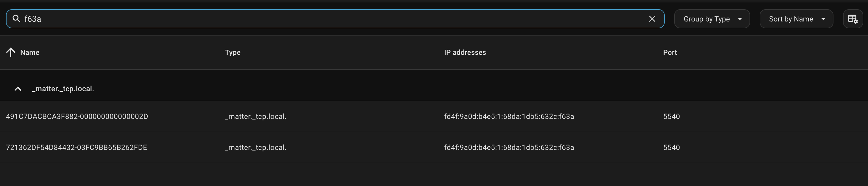Sort by the Port column header
This screenshot has width=868, height=186.
coord(670,52)
